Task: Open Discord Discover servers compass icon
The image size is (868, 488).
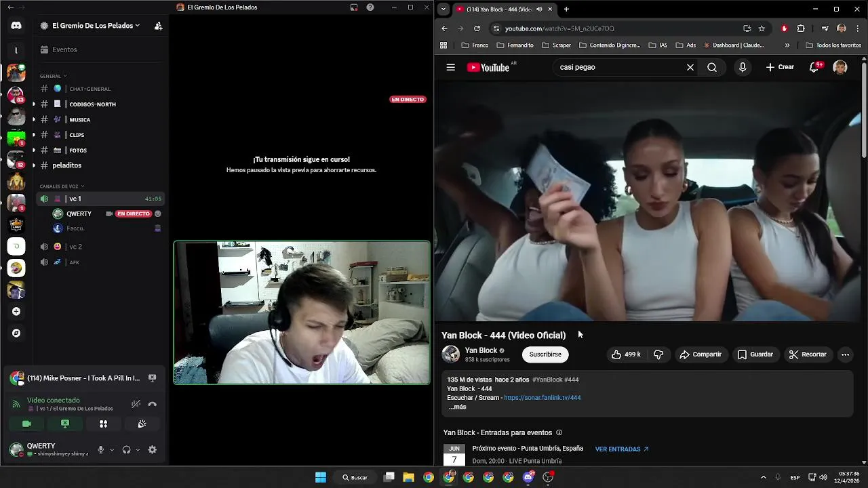Action: point(16,333)
